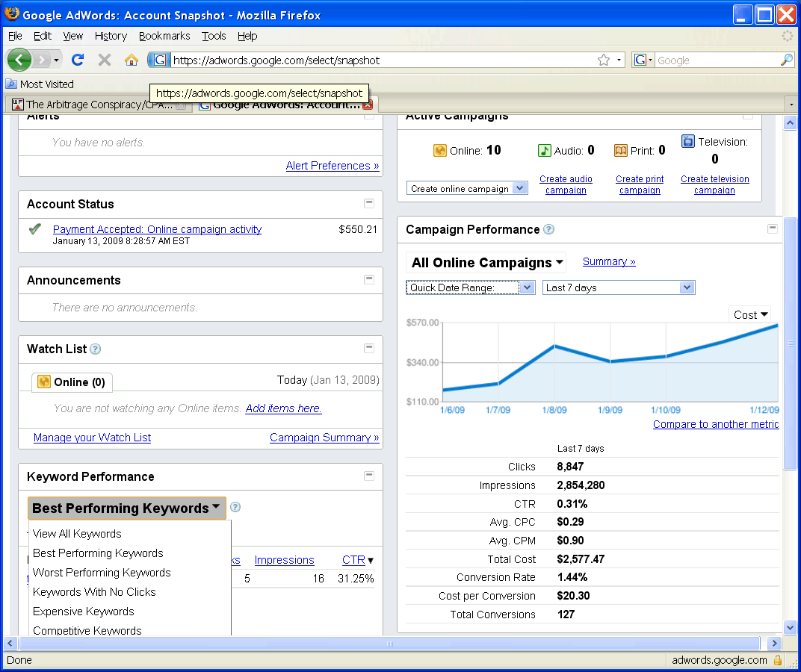Open the Tools menu
This screenshot has height=672, width=801.
tap(214, 36)
